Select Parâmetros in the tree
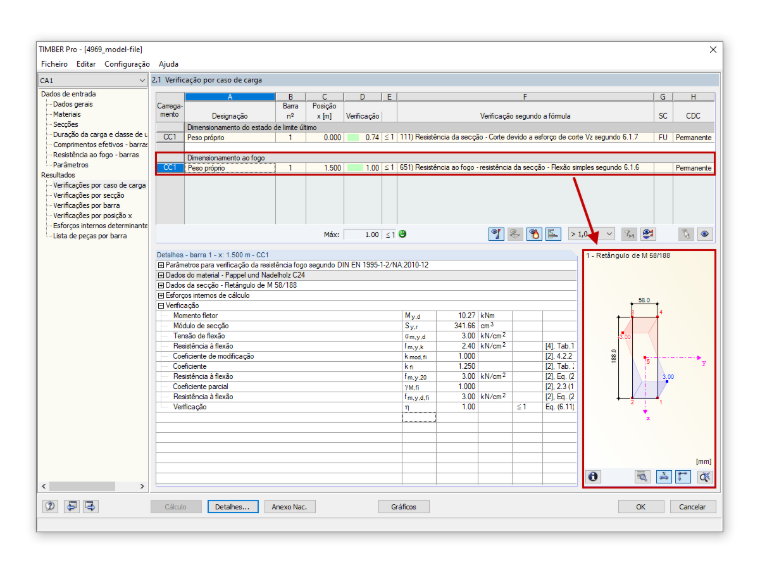Viewport: 760px width, 570px height. tap(71, 165)
